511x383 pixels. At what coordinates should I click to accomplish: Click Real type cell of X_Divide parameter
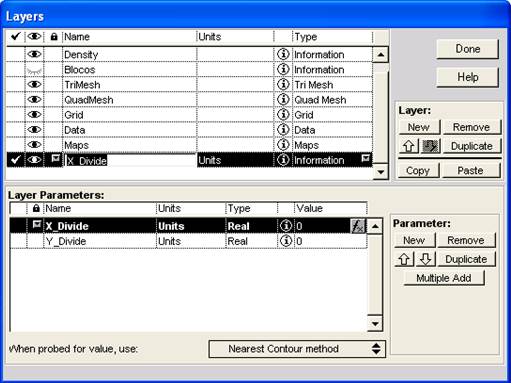point(251,226)
